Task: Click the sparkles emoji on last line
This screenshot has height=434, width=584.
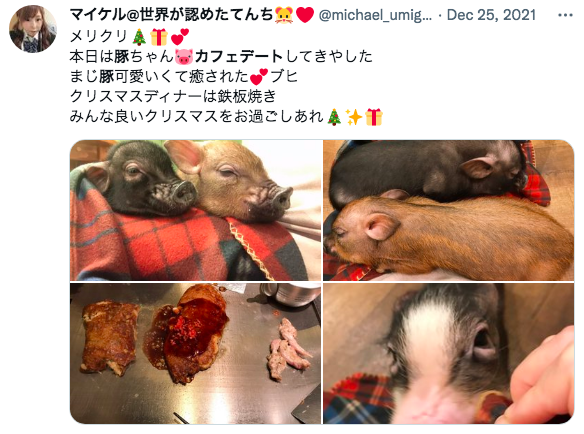Action: [353, 117]
